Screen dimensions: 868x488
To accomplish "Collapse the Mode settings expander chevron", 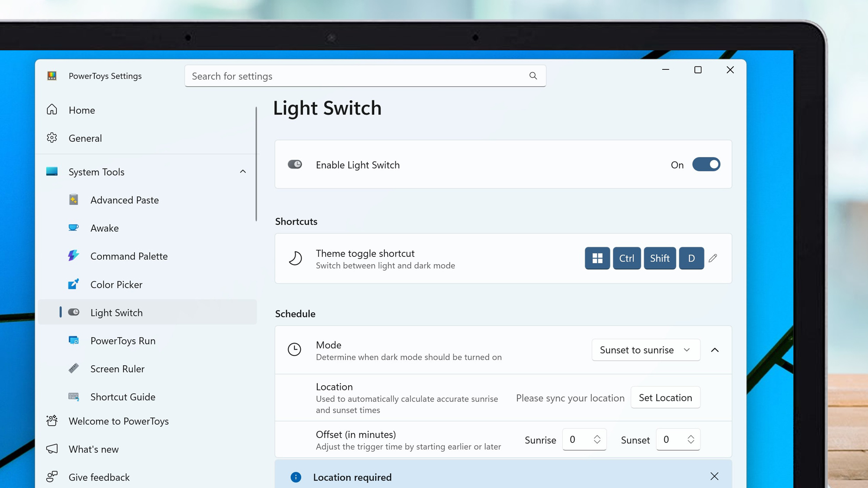I will [715, 350].
